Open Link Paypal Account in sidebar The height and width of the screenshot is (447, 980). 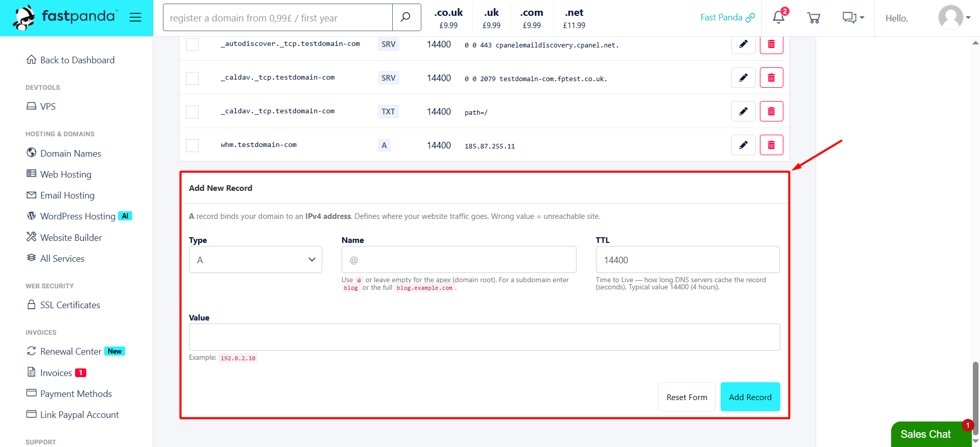click(x=73, y=415)
